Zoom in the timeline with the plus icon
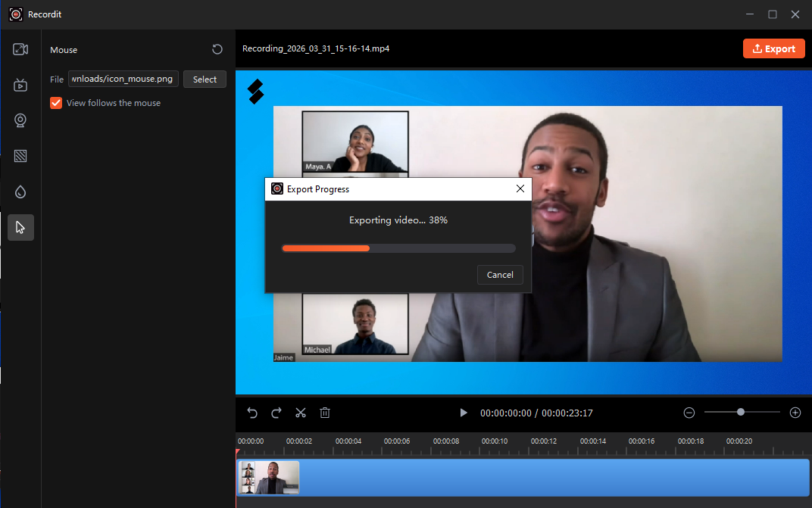The height and width of the screenshot is (508, 812). click(795, 413)
